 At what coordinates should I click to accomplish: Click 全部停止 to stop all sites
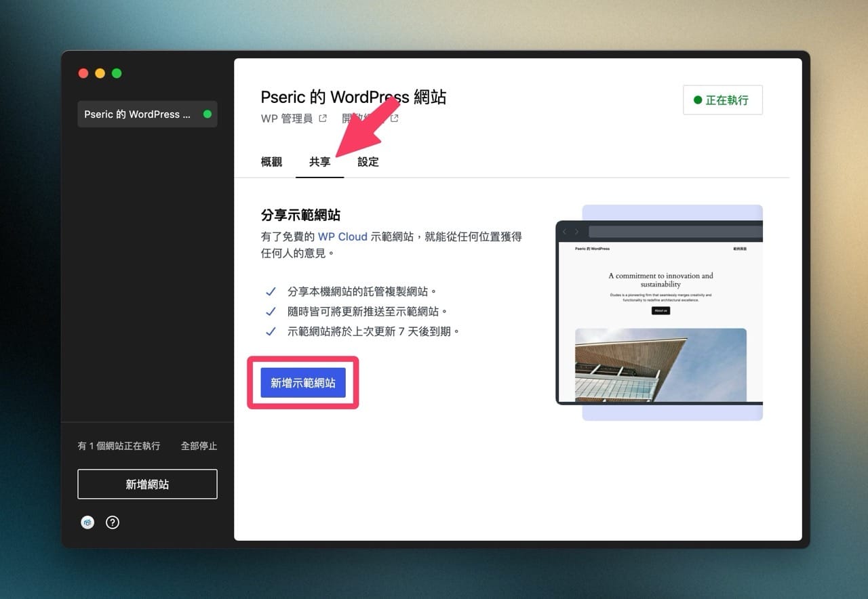(199, 446)
